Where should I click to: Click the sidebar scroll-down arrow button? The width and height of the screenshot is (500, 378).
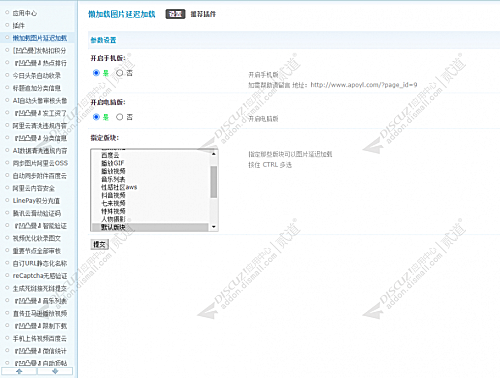click(x=55, y=371)
